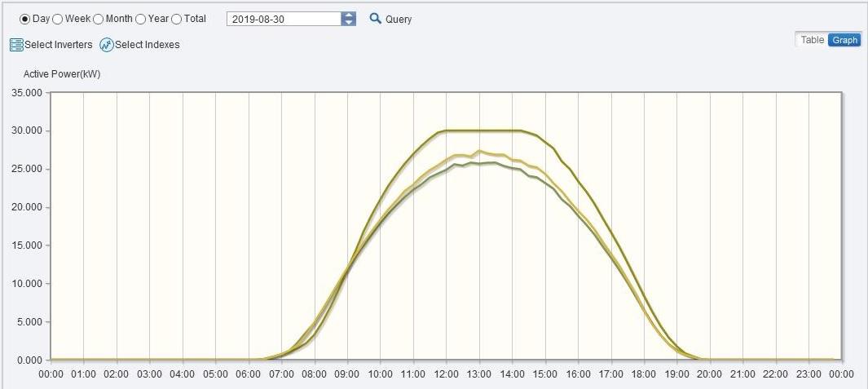The image size is (868, 389).
Task: Click the 20.000 y-axis label
Action: tap(27, 207)
